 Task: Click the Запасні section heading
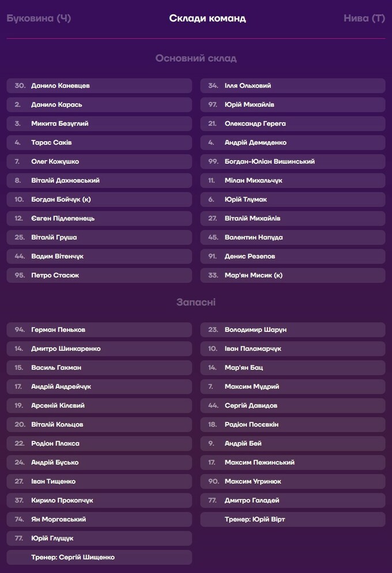tap(196, 303)
